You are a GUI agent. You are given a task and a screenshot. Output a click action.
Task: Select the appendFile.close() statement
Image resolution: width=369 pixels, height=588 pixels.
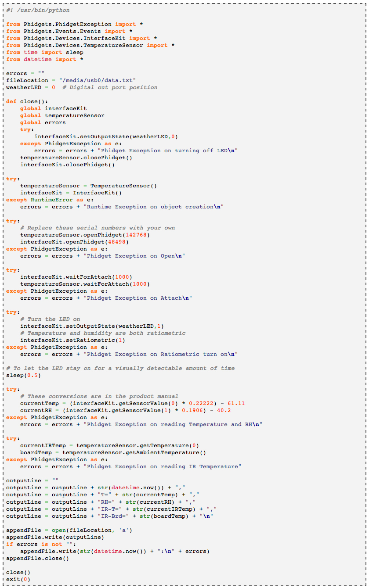click(37, 558)
